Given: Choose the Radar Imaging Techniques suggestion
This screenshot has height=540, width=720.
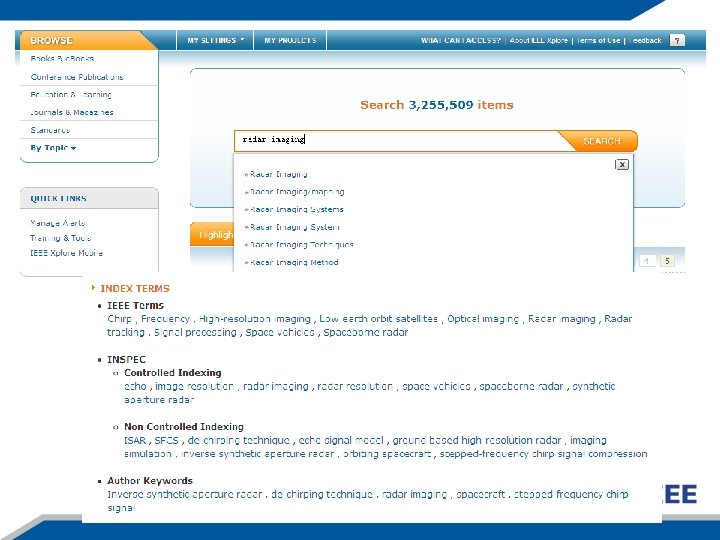Looking at the screenshot, I should (x=302, y=245).
